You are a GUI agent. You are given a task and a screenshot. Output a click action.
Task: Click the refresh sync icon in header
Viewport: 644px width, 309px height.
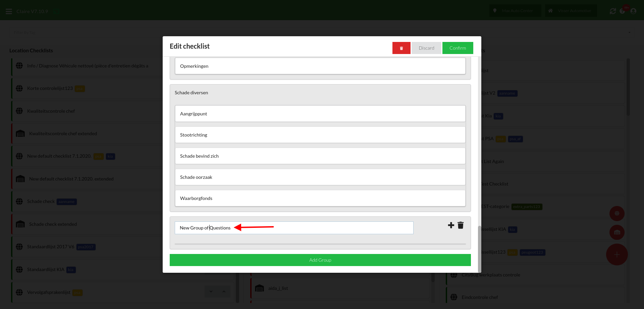[612, 11]
